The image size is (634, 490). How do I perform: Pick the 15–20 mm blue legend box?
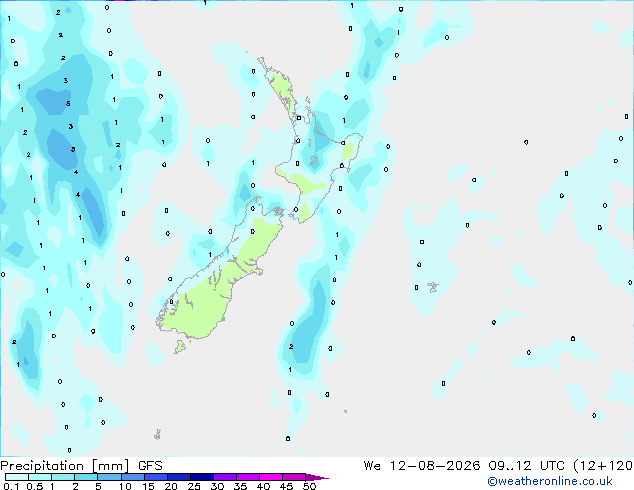pyautogui.click(x=155, y=477)
